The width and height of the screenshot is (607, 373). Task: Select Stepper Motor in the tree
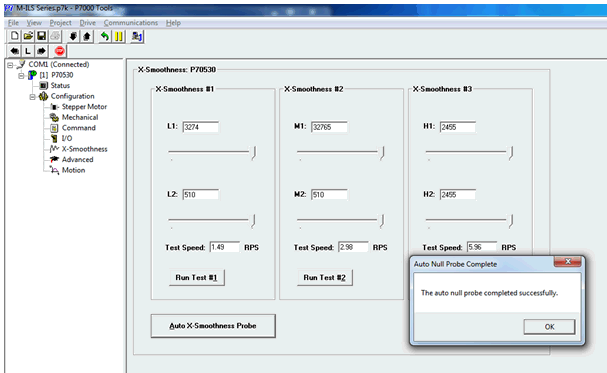click(84, 107)
